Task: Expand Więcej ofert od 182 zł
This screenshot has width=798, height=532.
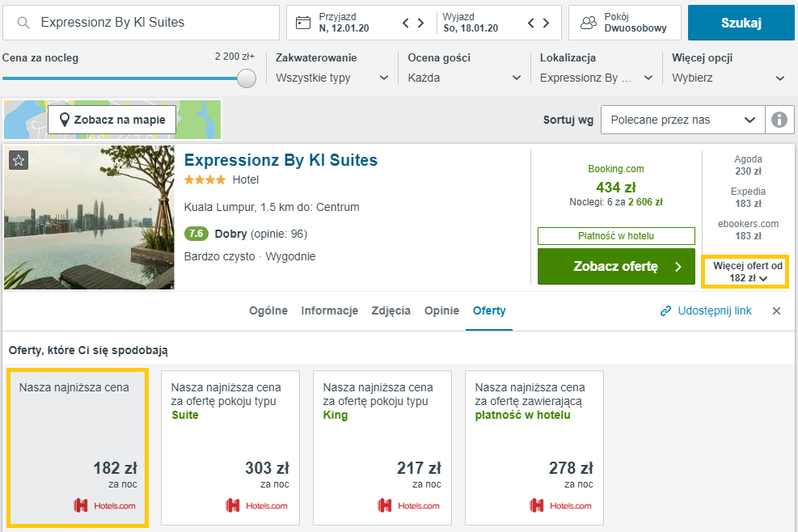Action: tap(745, 272)
